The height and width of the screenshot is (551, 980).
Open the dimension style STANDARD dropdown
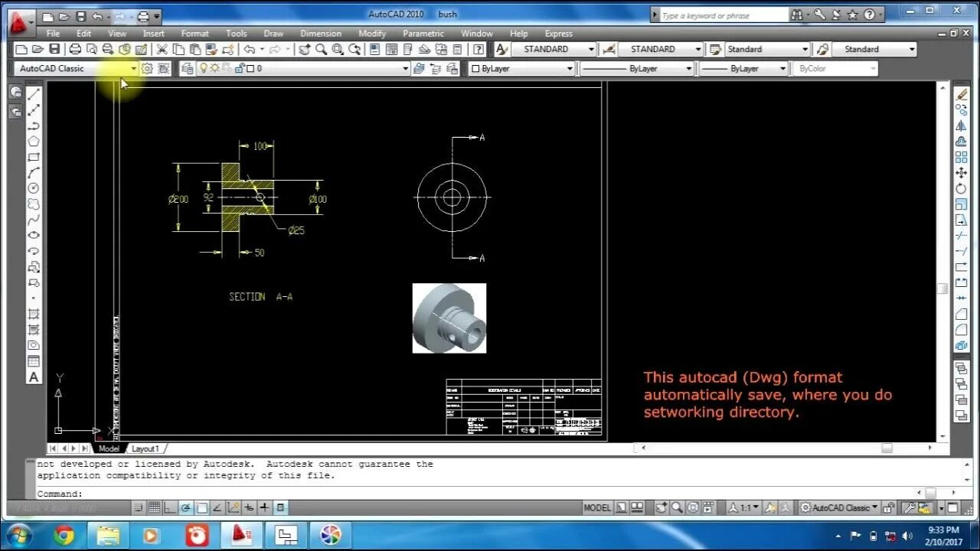click(661, 49)
